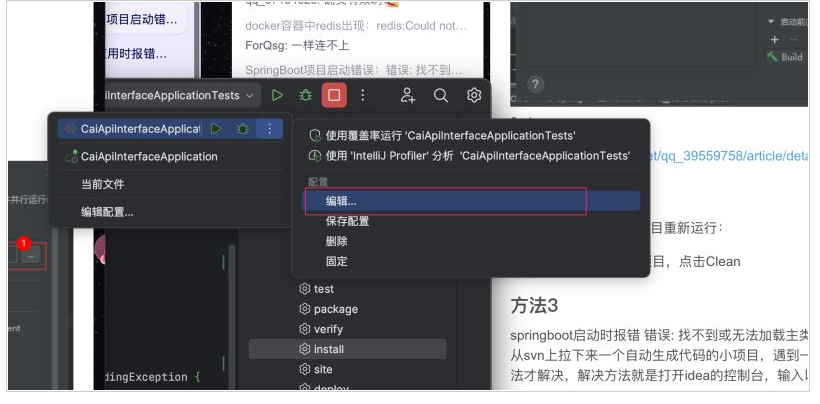
Task: Click the small ellipsis button under badge 1
Action: pyautogui.click(x=31, y=255)
